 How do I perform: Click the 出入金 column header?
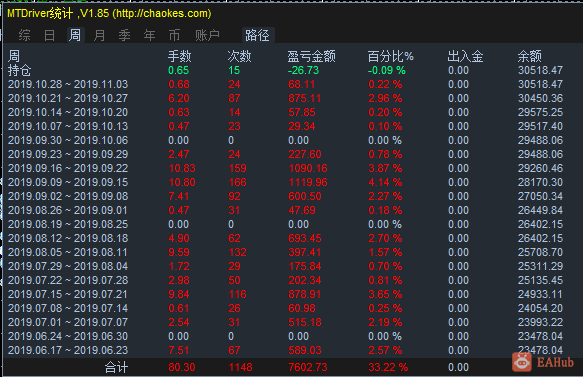pyautogui.click(x=465, y=57)
